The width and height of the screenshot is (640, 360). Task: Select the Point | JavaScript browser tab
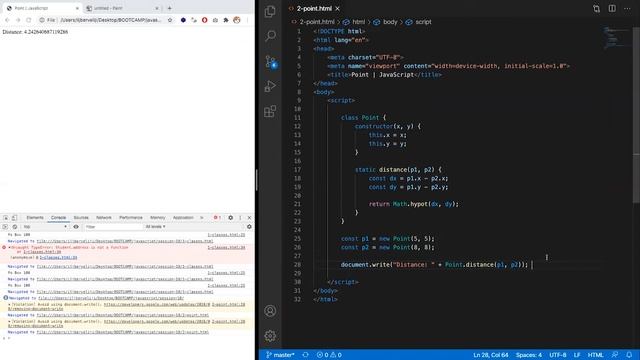tap(42, 8)
